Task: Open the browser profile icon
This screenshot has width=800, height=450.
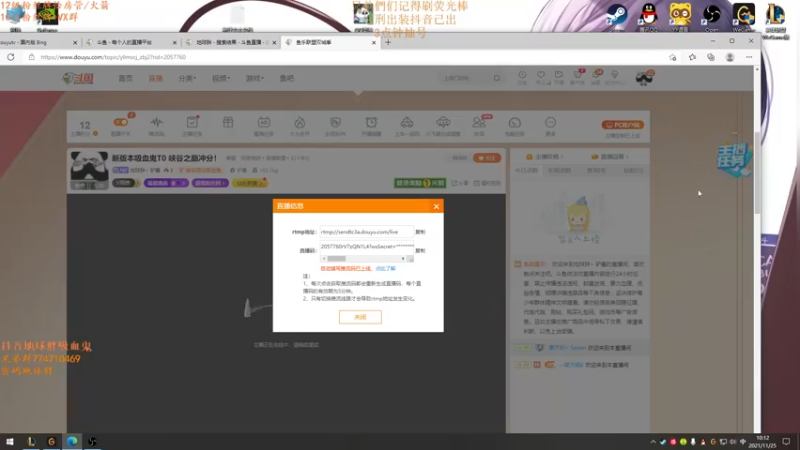Action: [x=730, y=57]
